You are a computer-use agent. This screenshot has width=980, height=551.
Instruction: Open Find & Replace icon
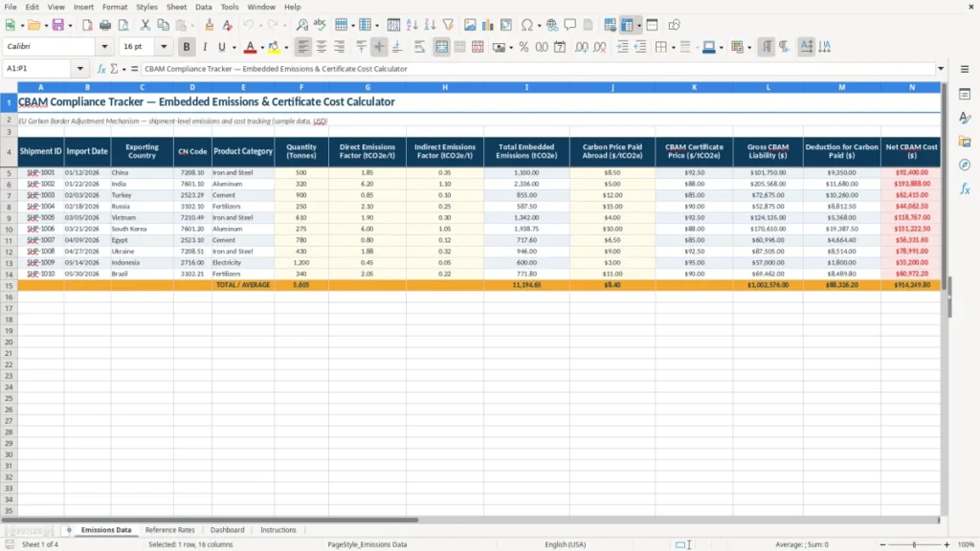point(301,25)
